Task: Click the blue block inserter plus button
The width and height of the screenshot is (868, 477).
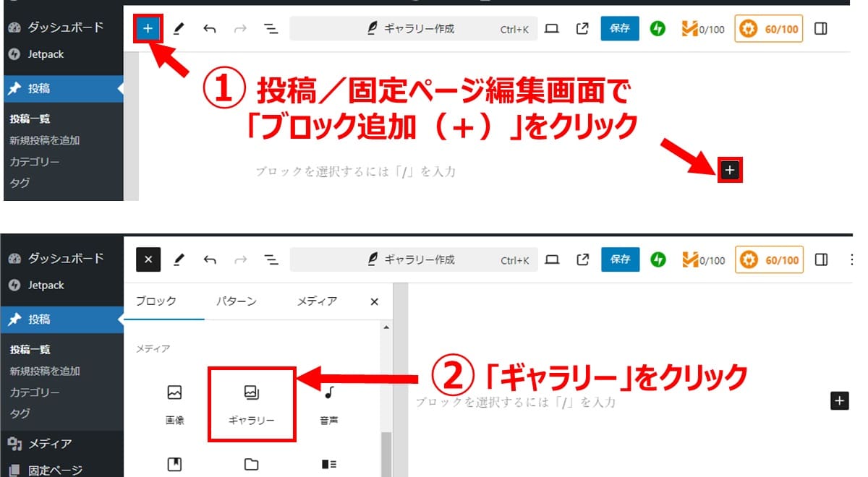Action: tap(148, 29)
